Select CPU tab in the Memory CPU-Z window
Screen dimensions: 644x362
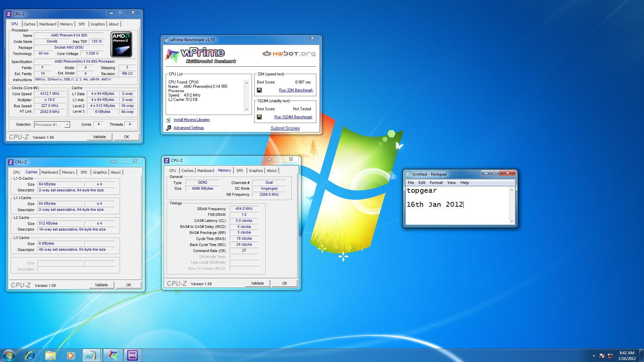point(172,171)
